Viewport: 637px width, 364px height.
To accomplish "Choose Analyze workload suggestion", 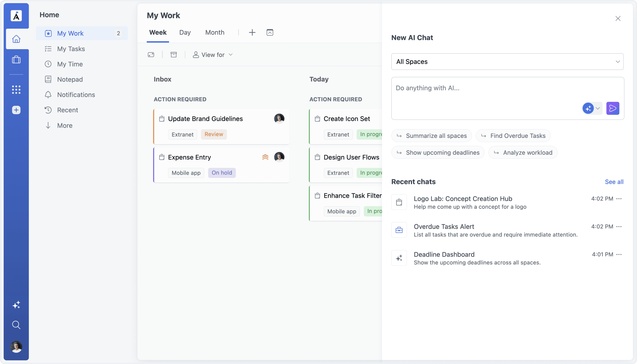I will (523, 152).
